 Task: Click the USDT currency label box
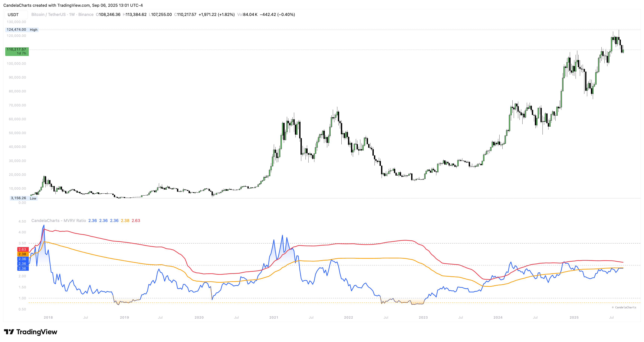(16, 15)
